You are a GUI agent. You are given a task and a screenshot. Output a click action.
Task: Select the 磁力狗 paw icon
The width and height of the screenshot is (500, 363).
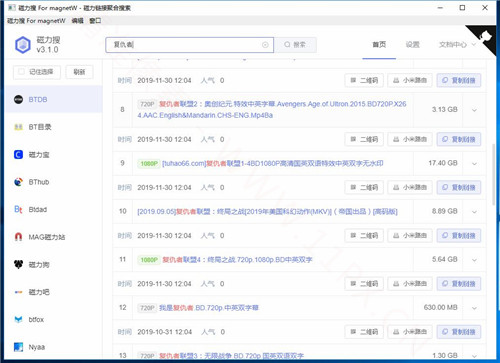(x=18, y=265)
